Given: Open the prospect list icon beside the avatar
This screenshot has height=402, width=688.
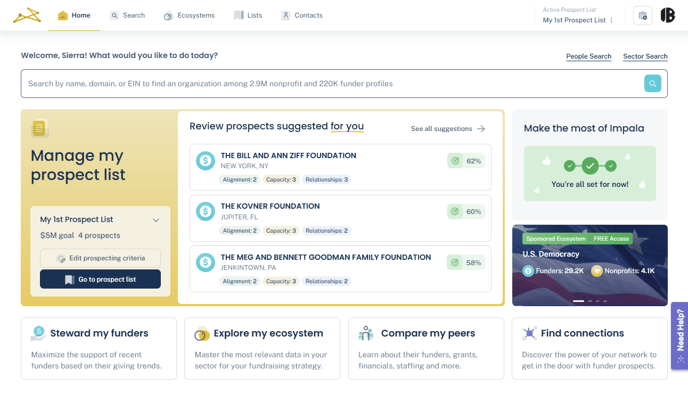Looking at the screenshot, I should click(x=642, y=16).
